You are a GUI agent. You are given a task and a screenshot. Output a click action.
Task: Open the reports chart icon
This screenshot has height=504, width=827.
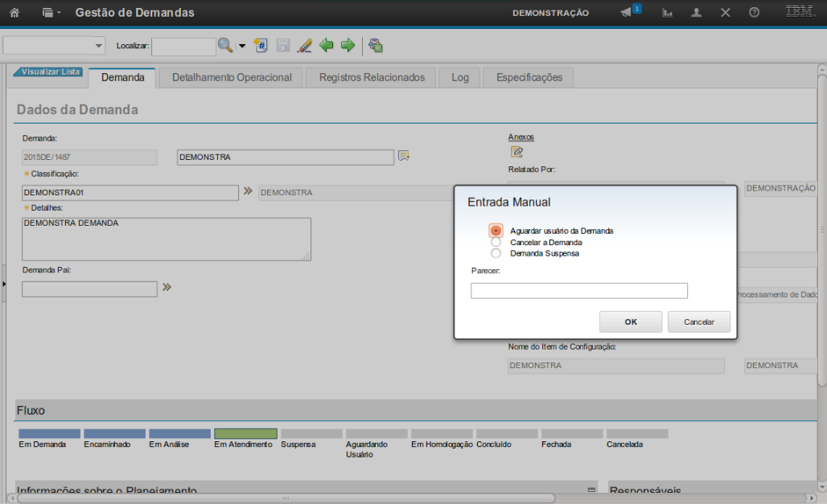[x=668, y=13]
